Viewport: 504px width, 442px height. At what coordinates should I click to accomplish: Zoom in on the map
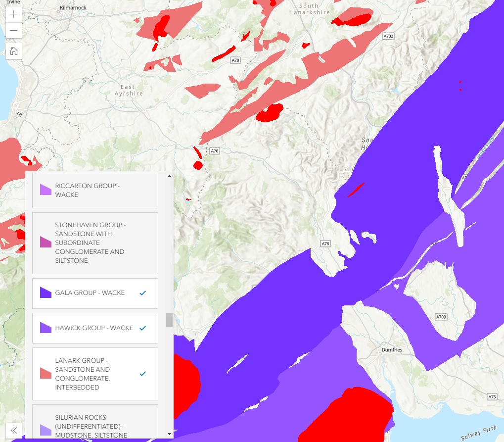coord(13,14)
